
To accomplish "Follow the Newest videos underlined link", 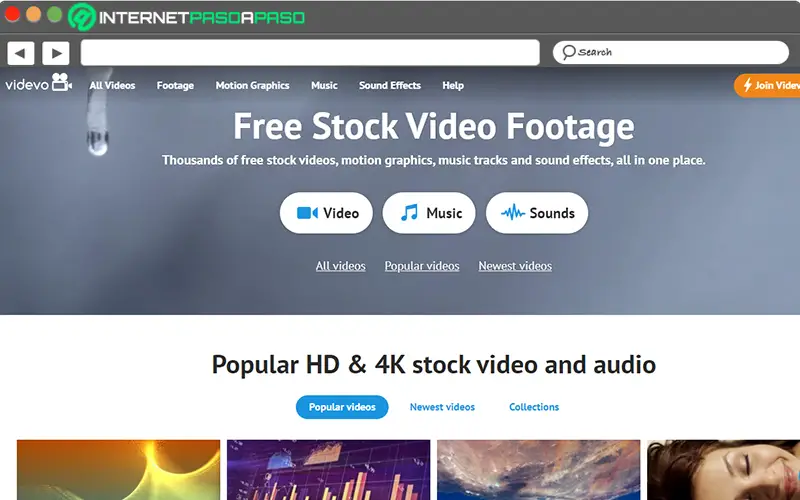I will 515,266.
